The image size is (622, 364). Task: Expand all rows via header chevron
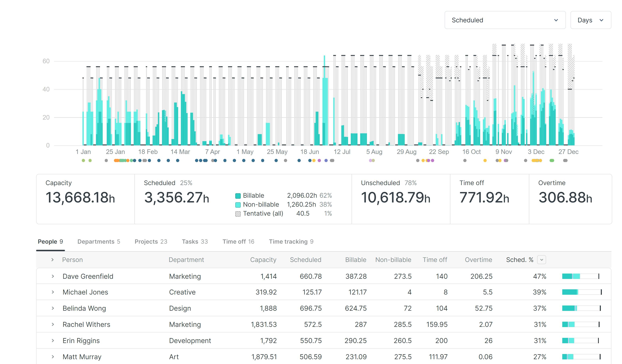point(52,260)
